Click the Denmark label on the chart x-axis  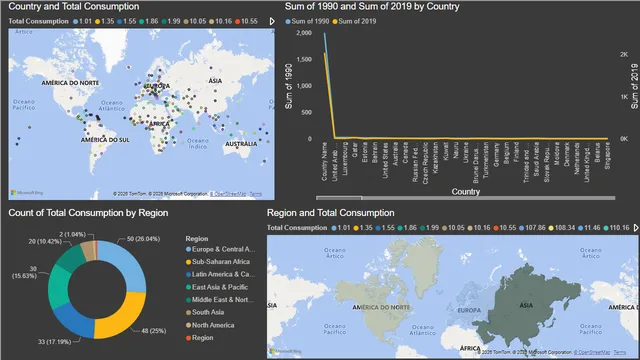coord(567,154)
